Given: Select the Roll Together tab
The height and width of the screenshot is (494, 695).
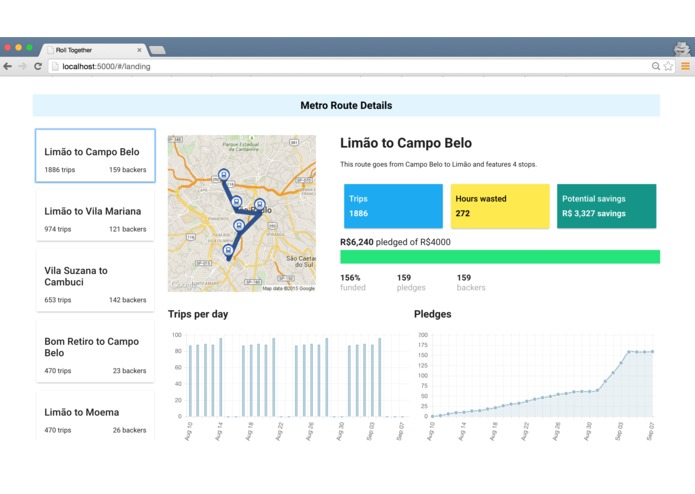Looking at the screenshot, I should pos(93,50).
